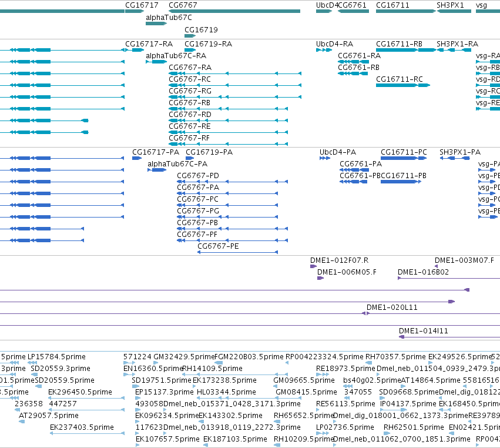500x448 pixels.
Task: Click the CG6767-PD protein label
Action: click(198, 176)
